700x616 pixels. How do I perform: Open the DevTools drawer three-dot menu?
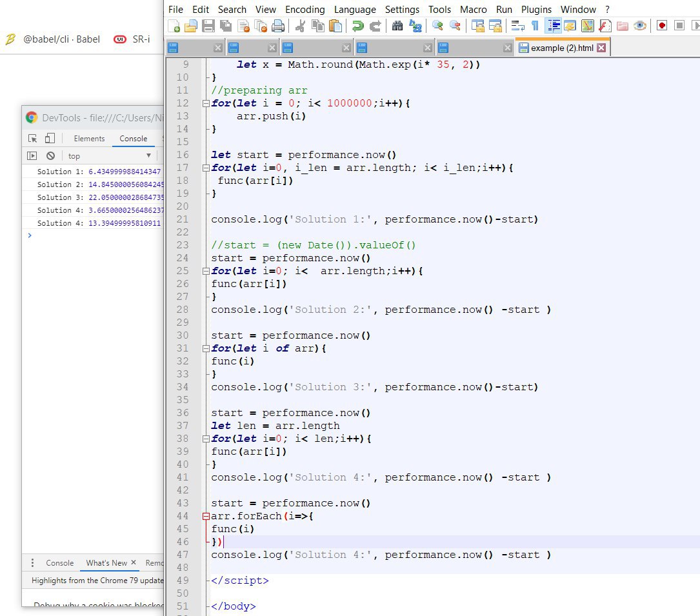click(32, 563)
